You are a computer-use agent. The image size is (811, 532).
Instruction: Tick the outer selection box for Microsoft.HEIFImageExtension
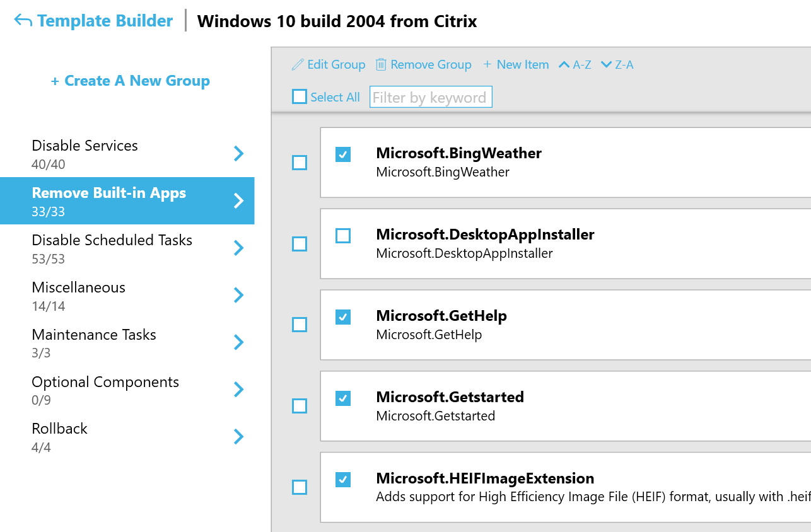click(300, 487)
